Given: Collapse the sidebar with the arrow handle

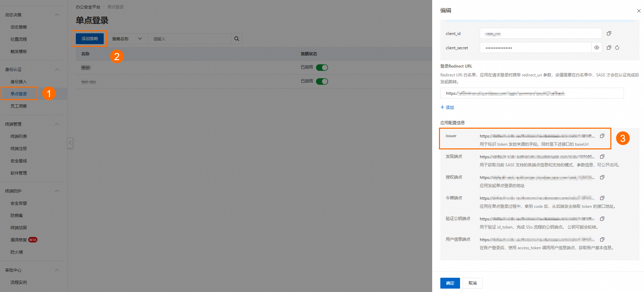Looking at the screenshot, I should click(70, 143).
